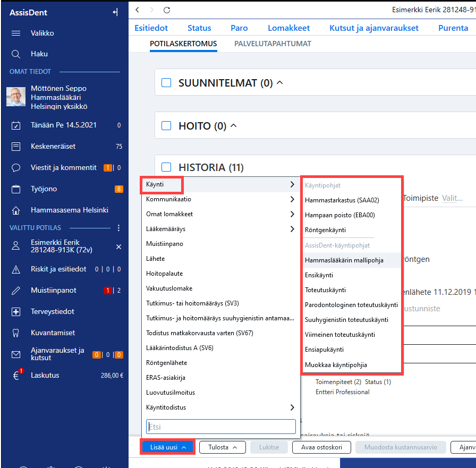This screenshot has width=476, height=468.
Task: Tick the SUUNNITELMAT checkbox
Action: pos(166,82)
